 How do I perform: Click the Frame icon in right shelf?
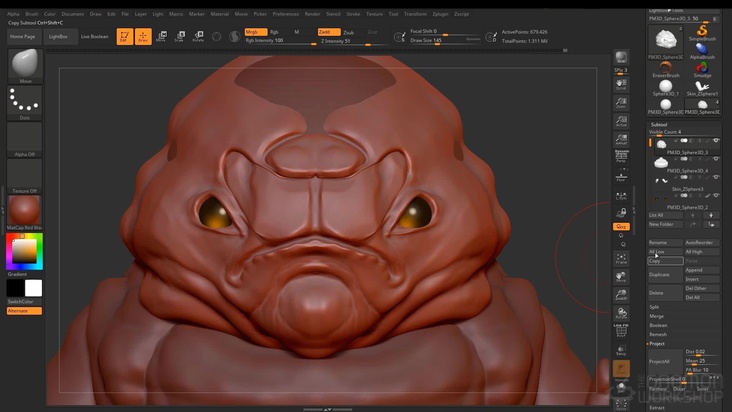tap(621, 258)
